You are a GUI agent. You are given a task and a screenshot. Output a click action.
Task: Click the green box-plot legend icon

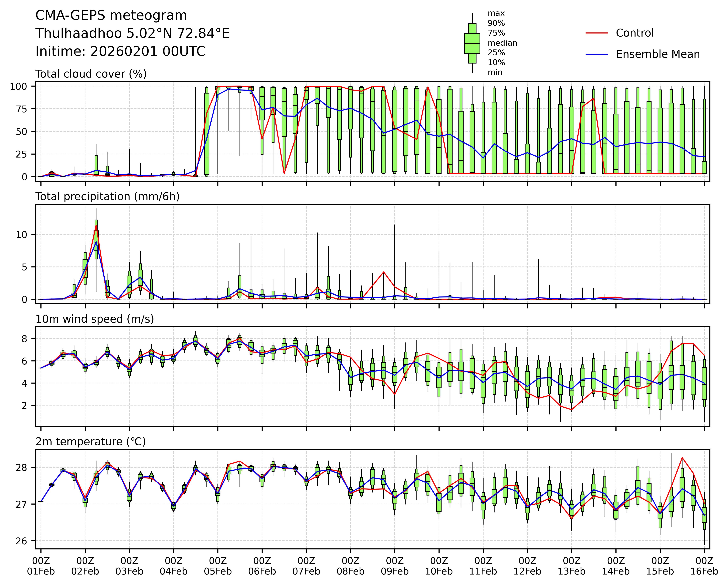coord(472,43)
